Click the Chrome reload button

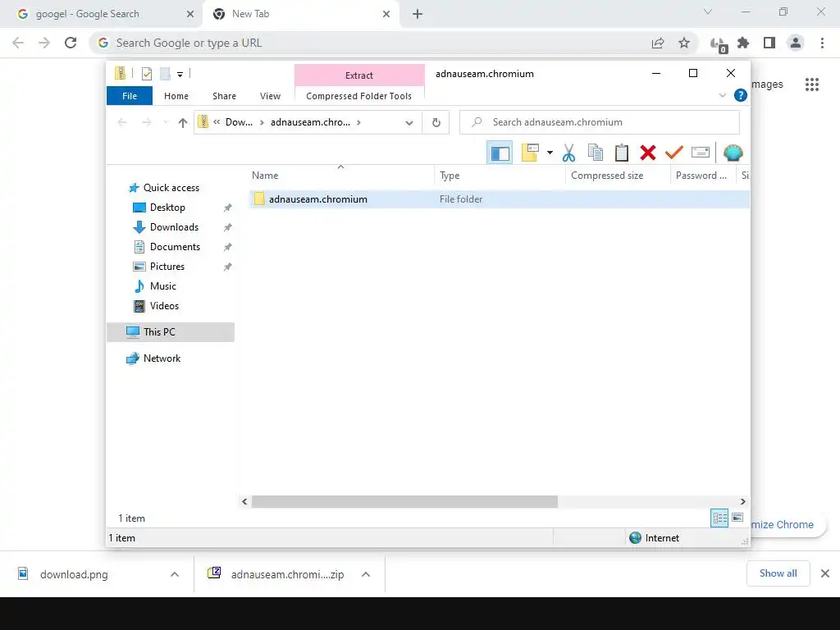pos(71,43)
